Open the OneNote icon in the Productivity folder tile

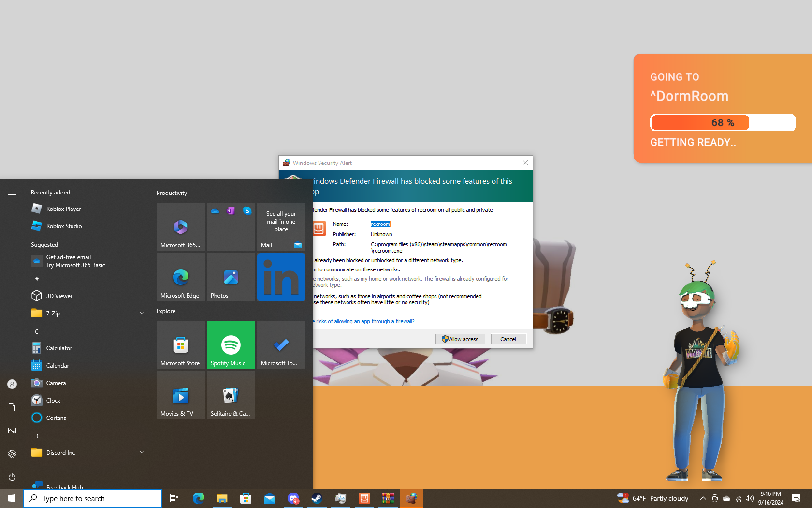[231, 211]
